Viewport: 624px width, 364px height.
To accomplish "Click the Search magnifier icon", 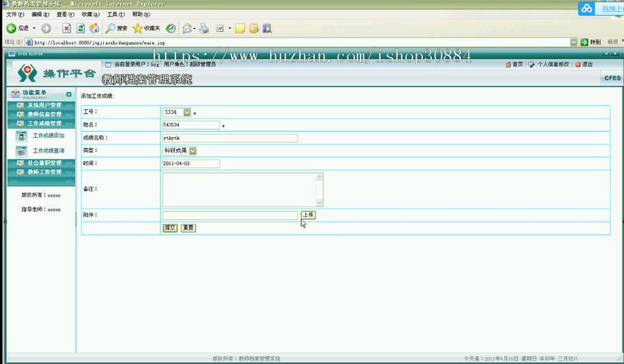I will pyautogui.click(x=110, y=28).
